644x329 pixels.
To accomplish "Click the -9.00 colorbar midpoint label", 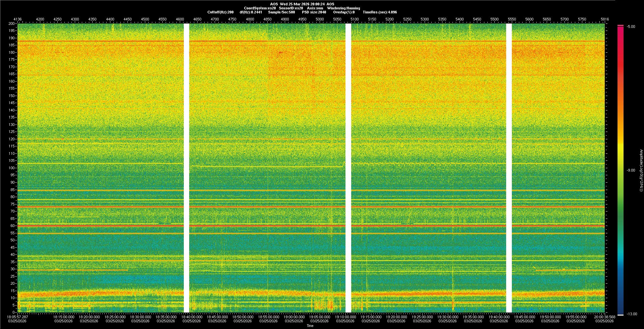I will (631, 171).
